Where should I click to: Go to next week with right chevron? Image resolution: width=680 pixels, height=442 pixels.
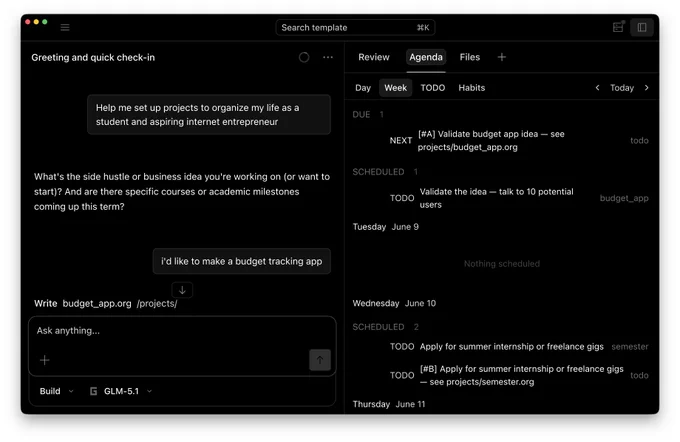[647, 88]
